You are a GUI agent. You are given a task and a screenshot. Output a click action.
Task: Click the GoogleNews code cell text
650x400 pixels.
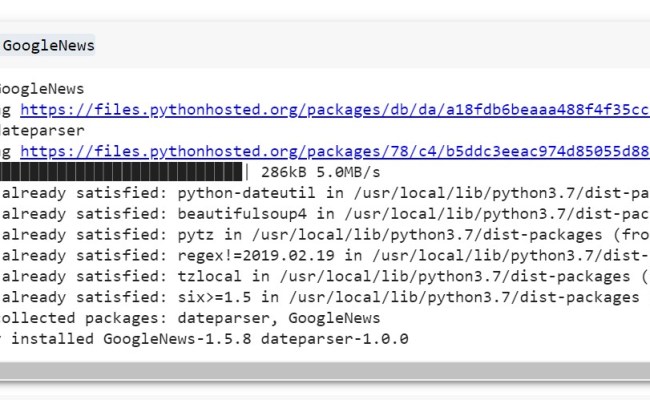click(x=49, y=45)
